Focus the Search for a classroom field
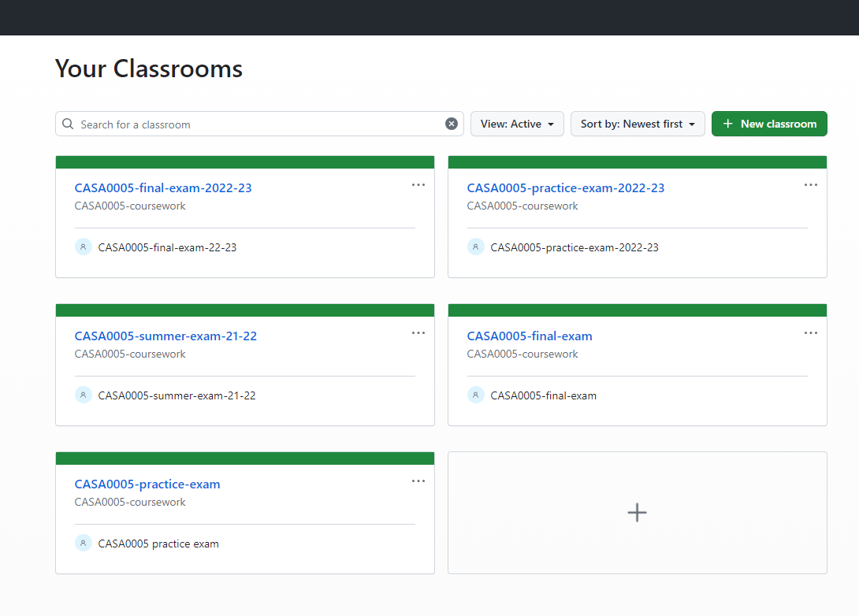 coord(260,124)
